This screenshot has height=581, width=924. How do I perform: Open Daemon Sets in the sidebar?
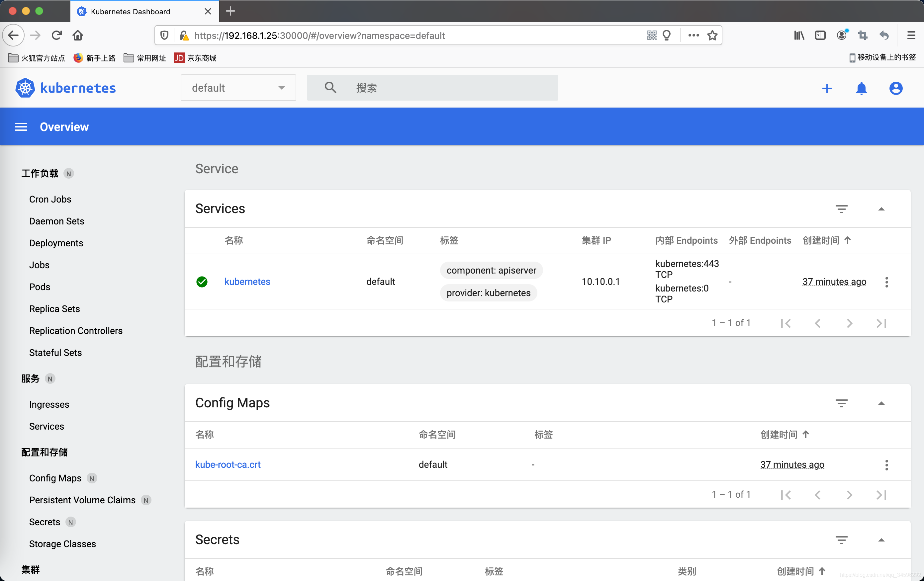pyautogui.click(x=57, y=221)
